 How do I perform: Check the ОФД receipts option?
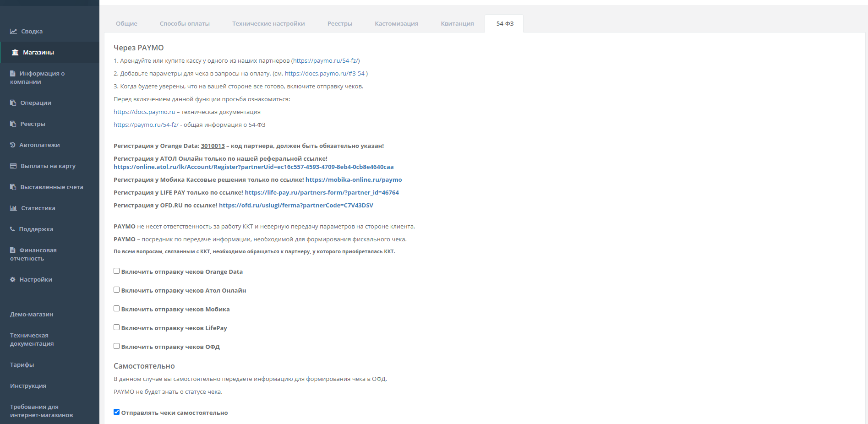(x=117, y=346)
